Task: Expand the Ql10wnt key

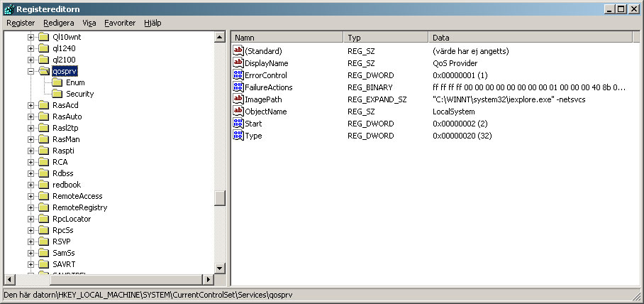Action: tap(30, 37)
